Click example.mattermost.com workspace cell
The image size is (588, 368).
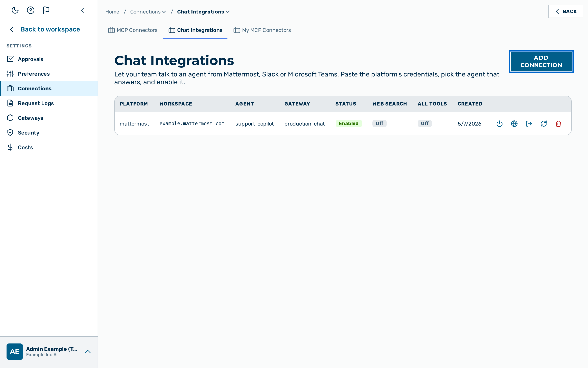coord(192,123)
